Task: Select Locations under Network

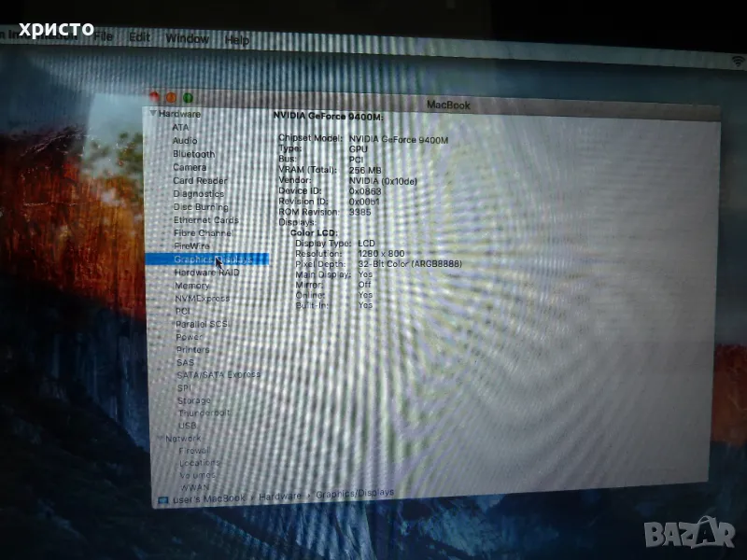Action: 200,463
